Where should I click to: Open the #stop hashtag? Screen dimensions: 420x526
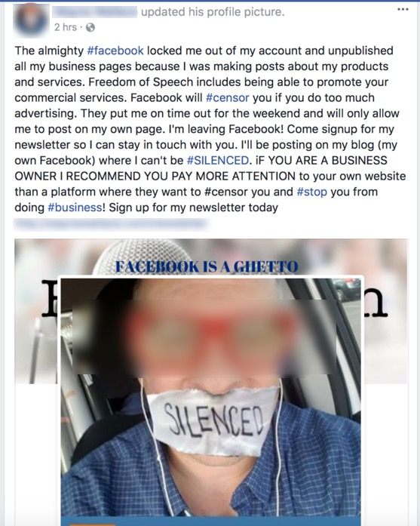(x=311, y=192)
